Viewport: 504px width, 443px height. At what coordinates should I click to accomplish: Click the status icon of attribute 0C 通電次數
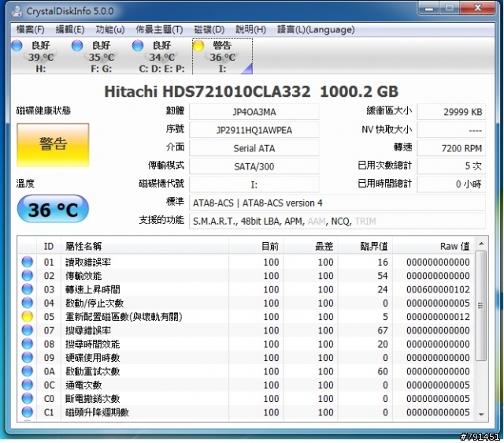pyautogui.click(x=28, y=385)
